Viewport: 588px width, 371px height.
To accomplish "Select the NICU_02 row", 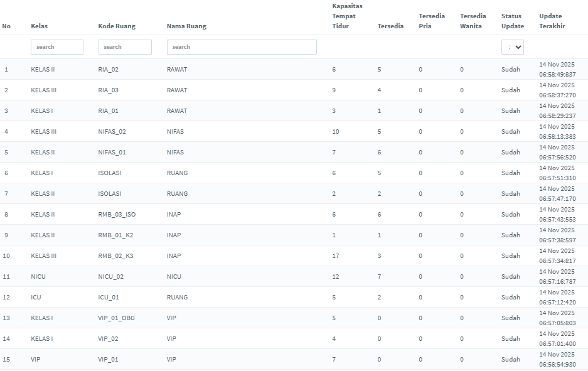I will pyautogui.click(x=111, y=277).
